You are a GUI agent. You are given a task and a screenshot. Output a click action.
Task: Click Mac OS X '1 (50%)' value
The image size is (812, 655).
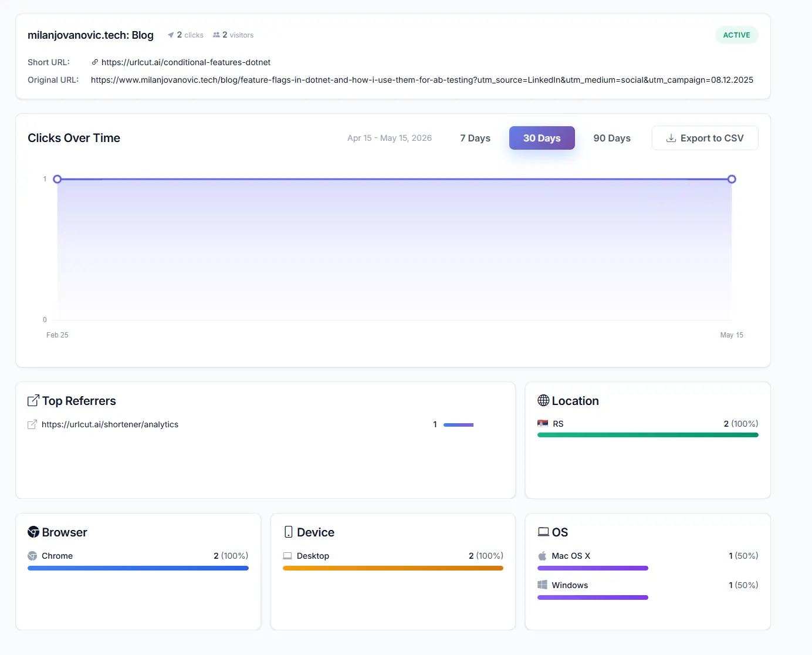(743, 556)
